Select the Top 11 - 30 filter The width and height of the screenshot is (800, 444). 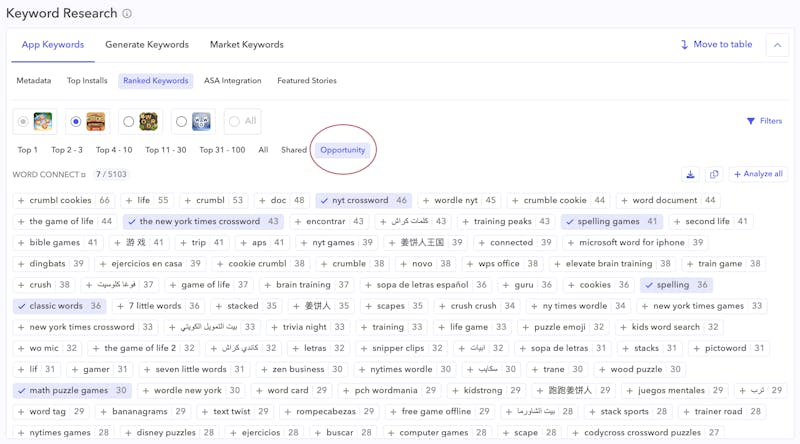pos(165,150)
